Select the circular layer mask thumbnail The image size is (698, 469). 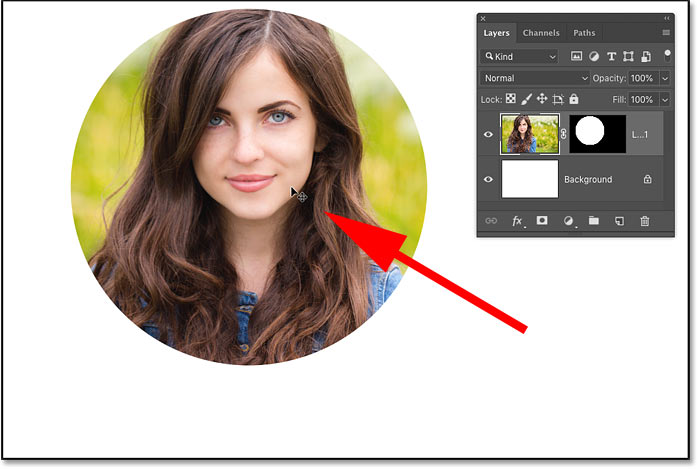[597, 133]
